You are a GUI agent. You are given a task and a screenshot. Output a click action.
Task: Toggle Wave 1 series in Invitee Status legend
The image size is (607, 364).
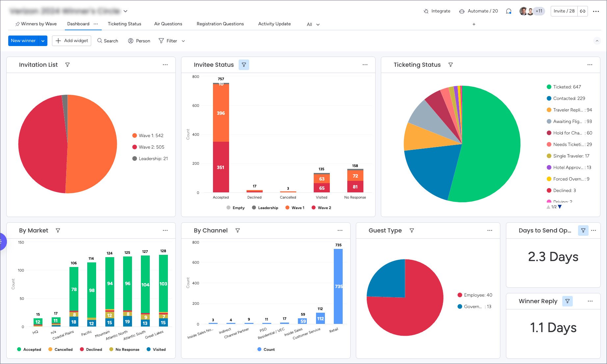295,208
